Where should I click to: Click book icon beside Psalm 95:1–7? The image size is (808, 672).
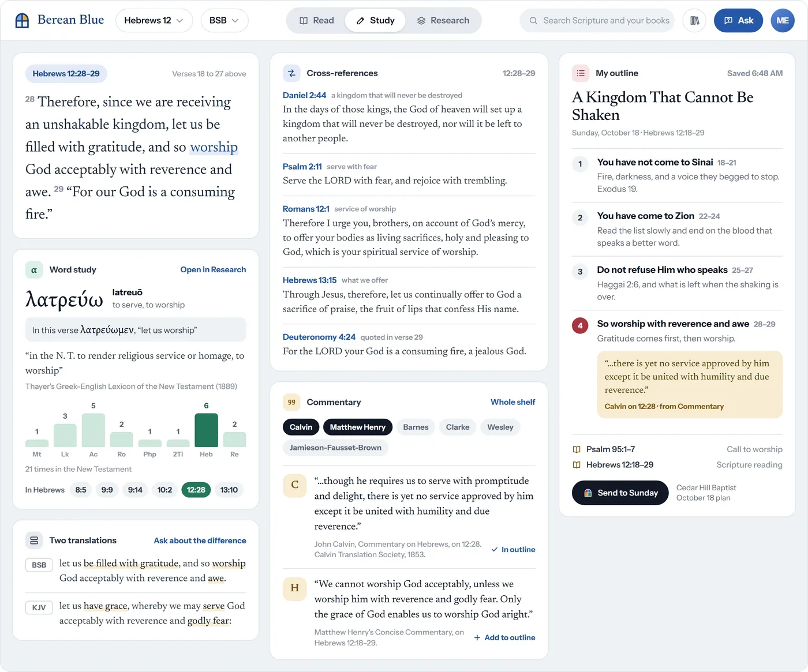point(577,449)
